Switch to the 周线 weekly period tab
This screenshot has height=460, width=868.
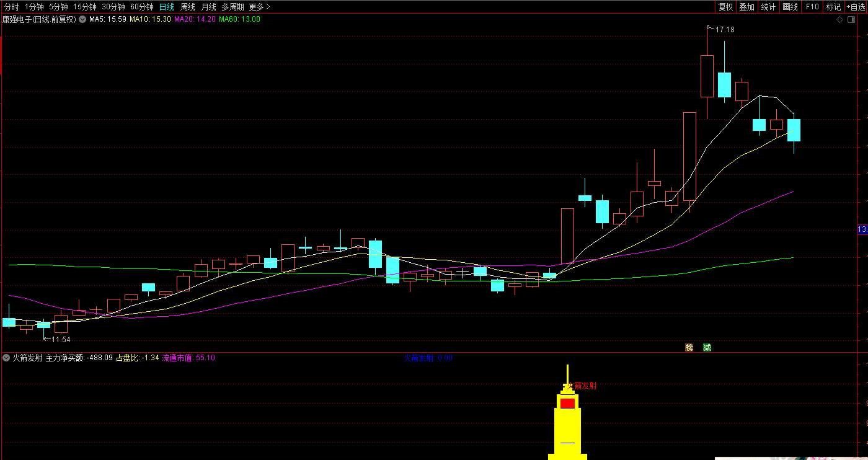(x=187, y=7)
